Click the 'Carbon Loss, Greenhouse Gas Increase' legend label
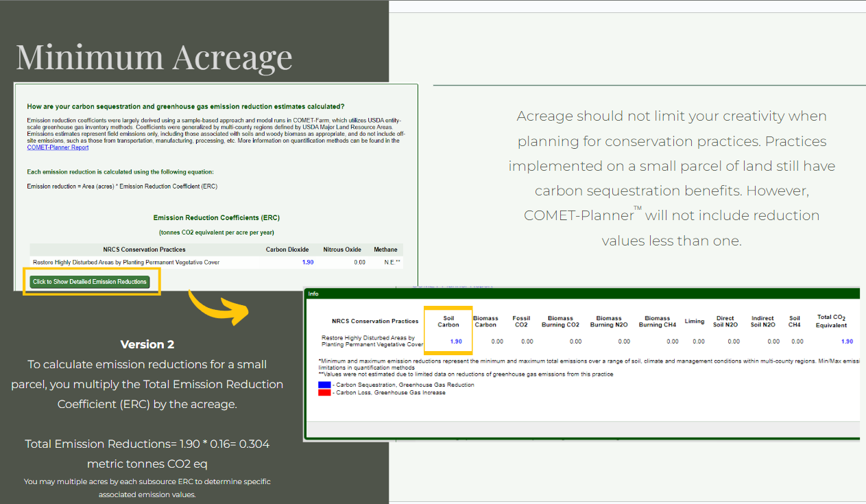Screen dimensions: 866x504 point(389,393)
